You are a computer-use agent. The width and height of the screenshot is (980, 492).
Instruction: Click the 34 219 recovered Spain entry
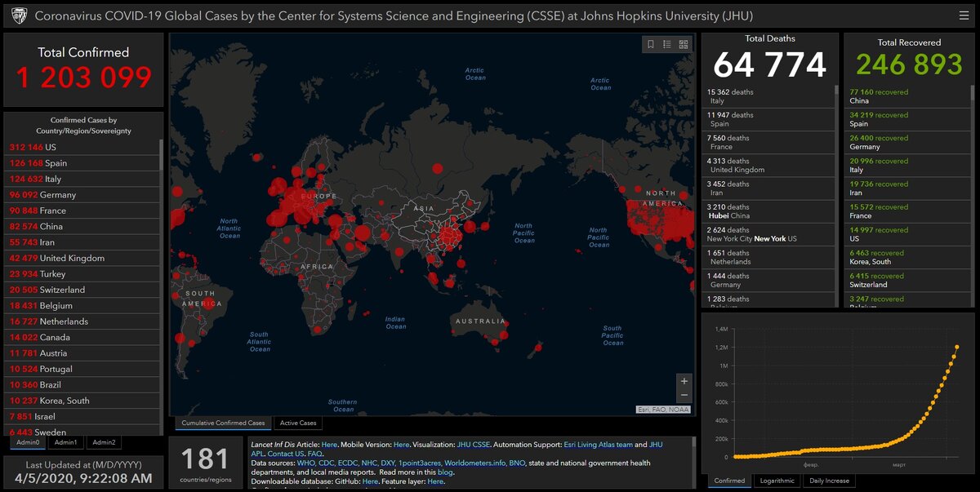[x=906, y=119]
